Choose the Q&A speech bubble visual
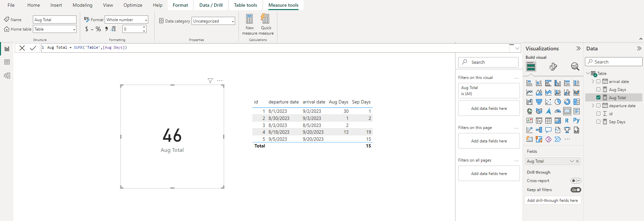 pyautogui.click(x=548, y=130)
